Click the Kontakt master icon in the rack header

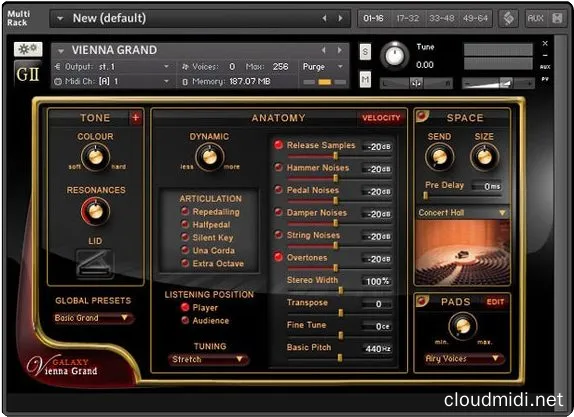(508, 18)
